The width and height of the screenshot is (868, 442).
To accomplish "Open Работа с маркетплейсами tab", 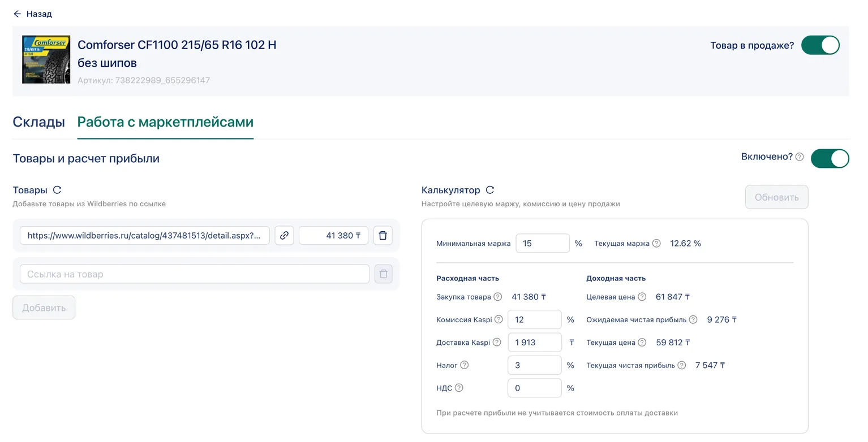I will [165, 122].
